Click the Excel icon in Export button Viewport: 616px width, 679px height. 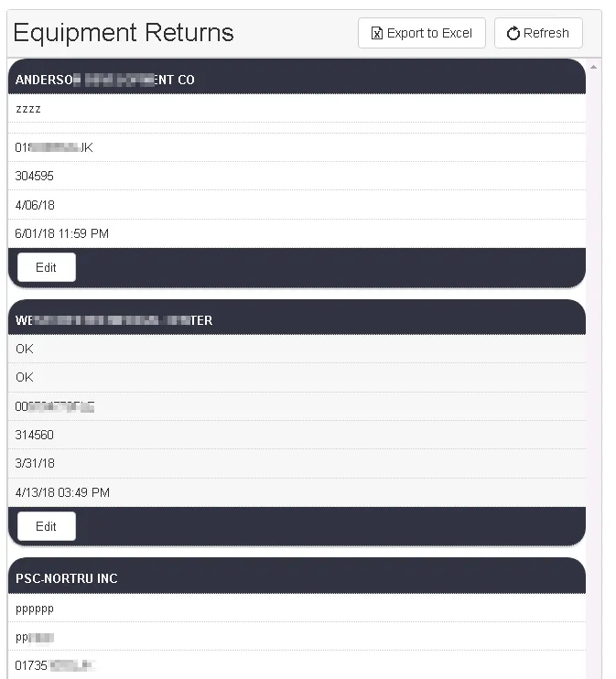[376, 33]
